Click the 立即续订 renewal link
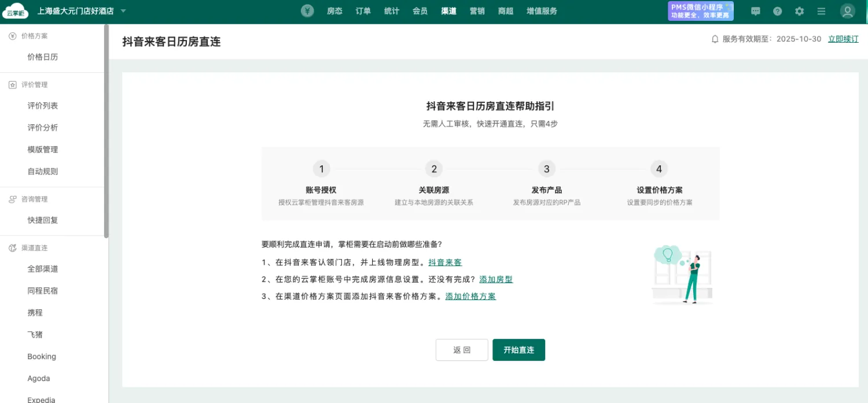 (x=843, y=39)
